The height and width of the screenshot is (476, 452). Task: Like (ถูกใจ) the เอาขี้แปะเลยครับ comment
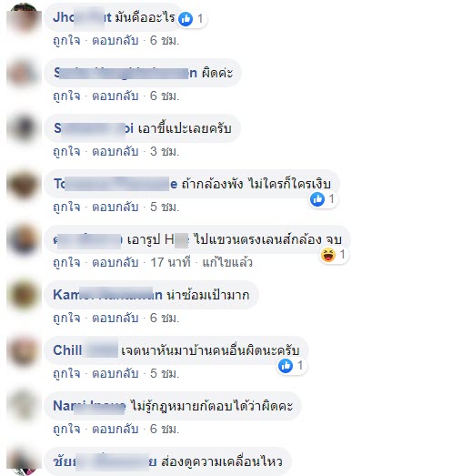pos(66,151)
